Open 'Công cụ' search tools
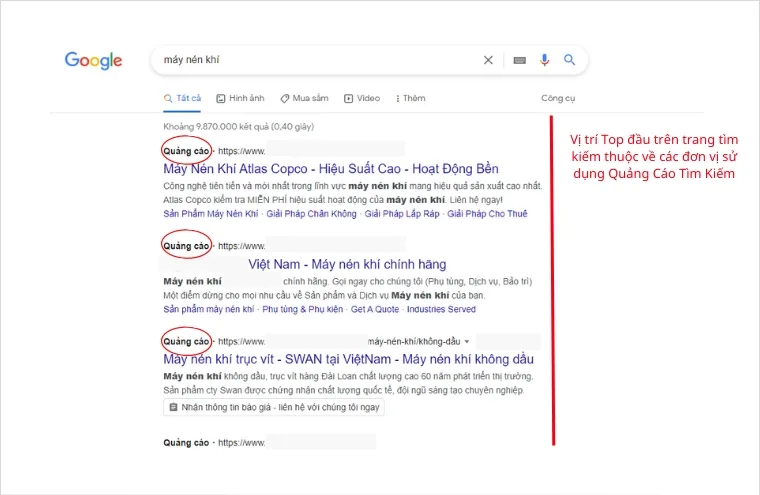Viewport: 760px width, 495px height. coord(558,98)
